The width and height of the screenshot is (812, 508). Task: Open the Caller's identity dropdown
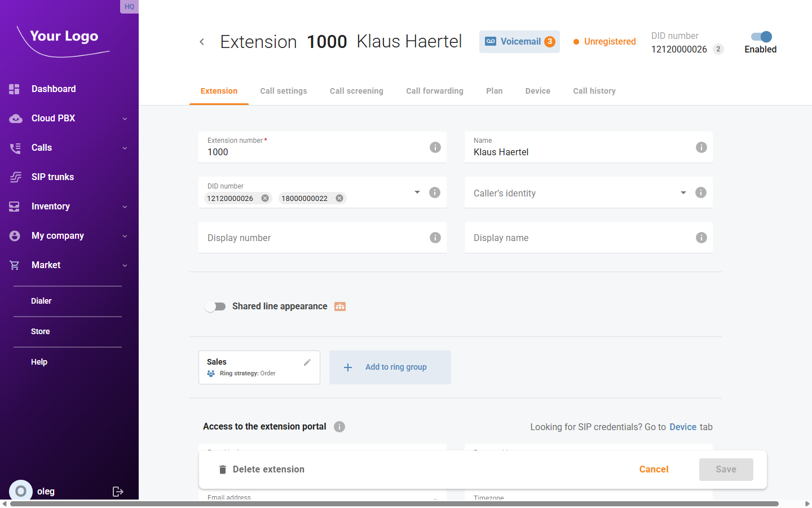point(683,192)
